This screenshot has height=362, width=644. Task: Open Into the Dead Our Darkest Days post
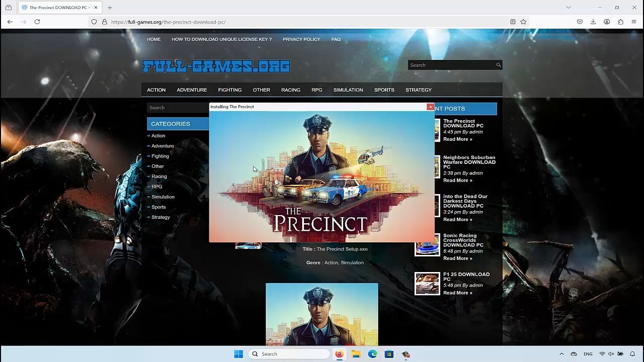465,201
